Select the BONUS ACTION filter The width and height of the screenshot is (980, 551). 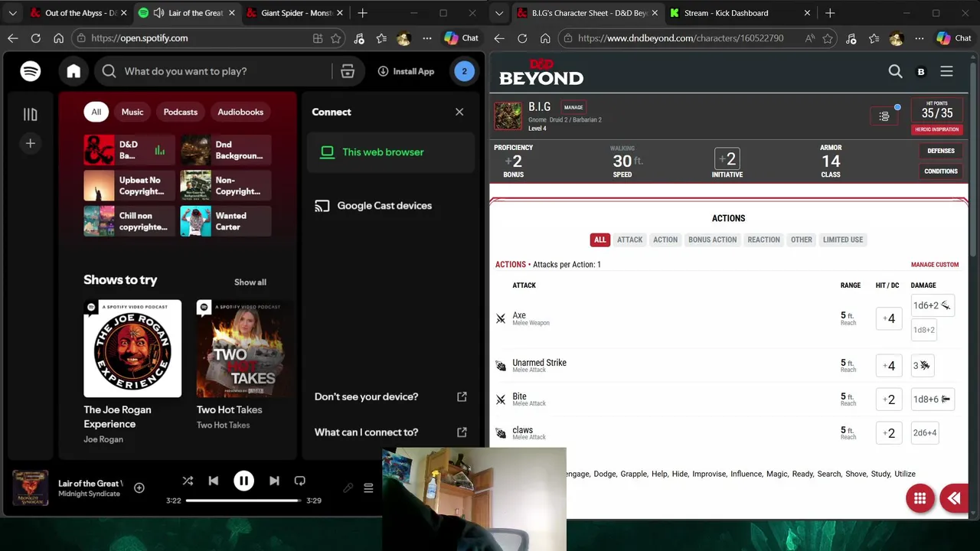712,240
